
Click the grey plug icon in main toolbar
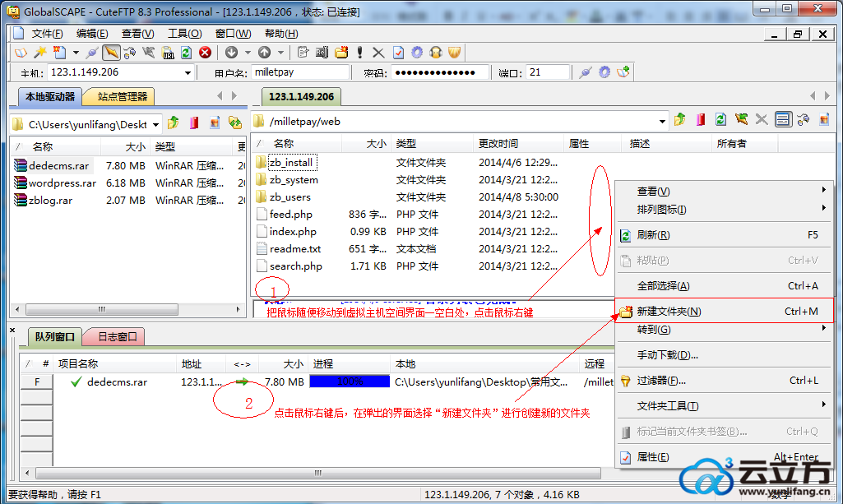pyautogui.click(x=92, y=53)
